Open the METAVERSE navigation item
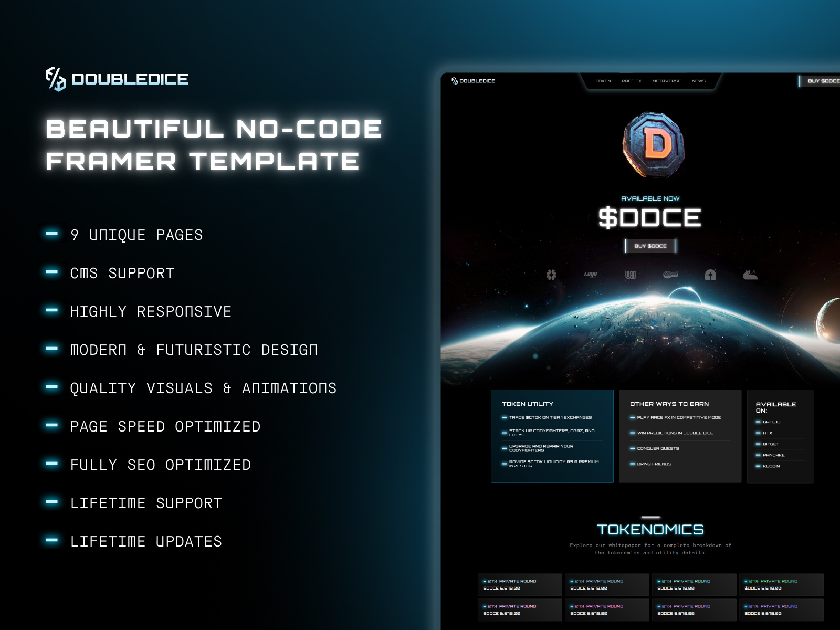The image size is (840, 630). pyautogui.click(x=666, y=81)
